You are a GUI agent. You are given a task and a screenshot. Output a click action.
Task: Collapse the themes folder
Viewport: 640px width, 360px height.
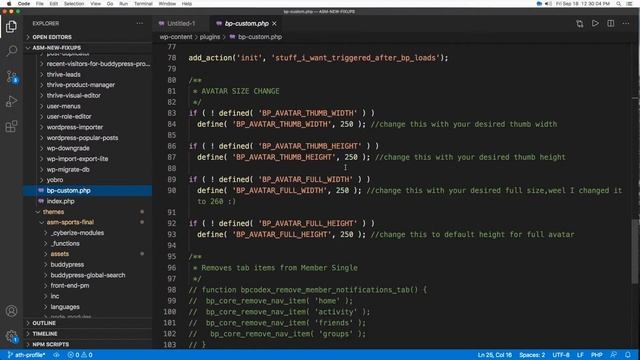[x=88, y=212]
